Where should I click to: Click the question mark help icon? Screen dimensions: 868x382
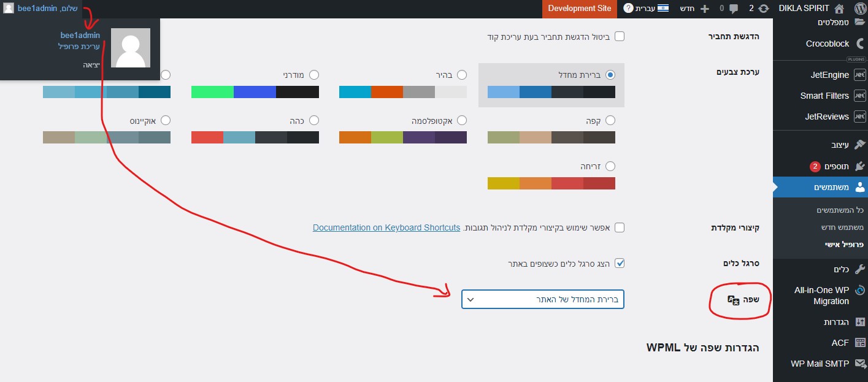(x=629, y=9)
